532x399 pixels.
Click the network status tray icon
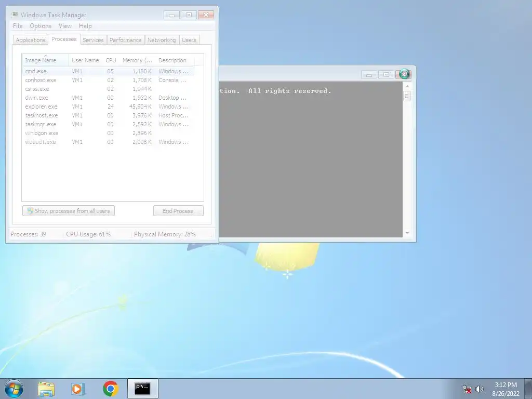[x=467, y=389]
